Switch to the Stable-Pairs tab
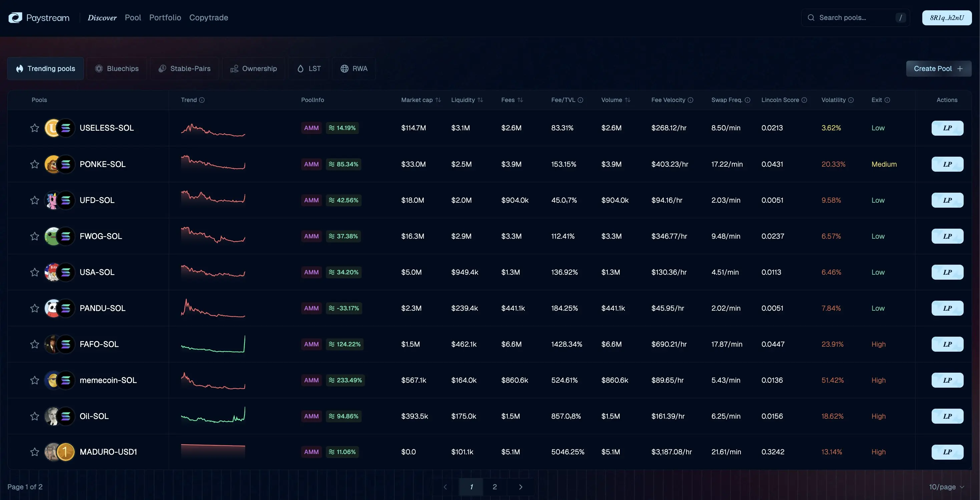The height and width of the screenshot is (500, 980). point(184,69)
